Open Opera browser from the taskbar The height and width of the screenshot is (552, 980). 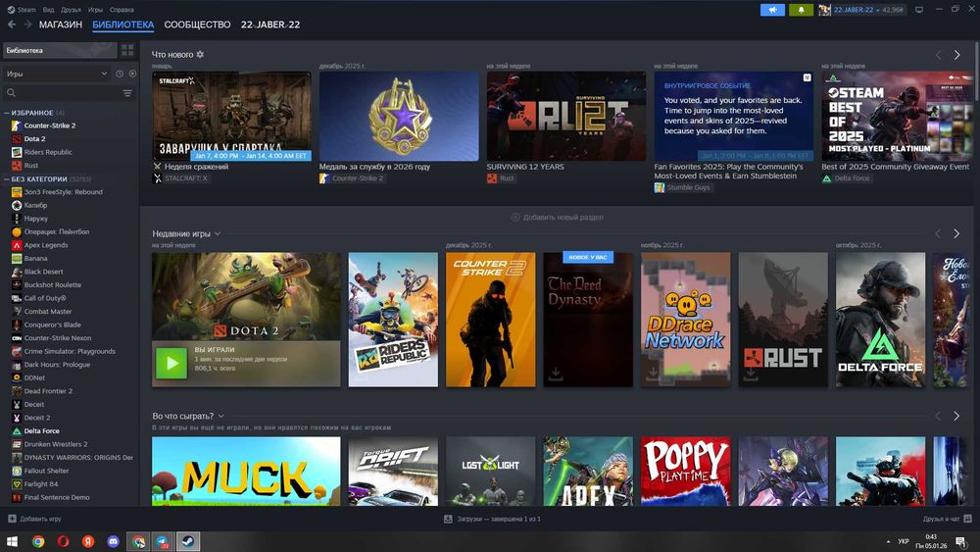(63, 541)
